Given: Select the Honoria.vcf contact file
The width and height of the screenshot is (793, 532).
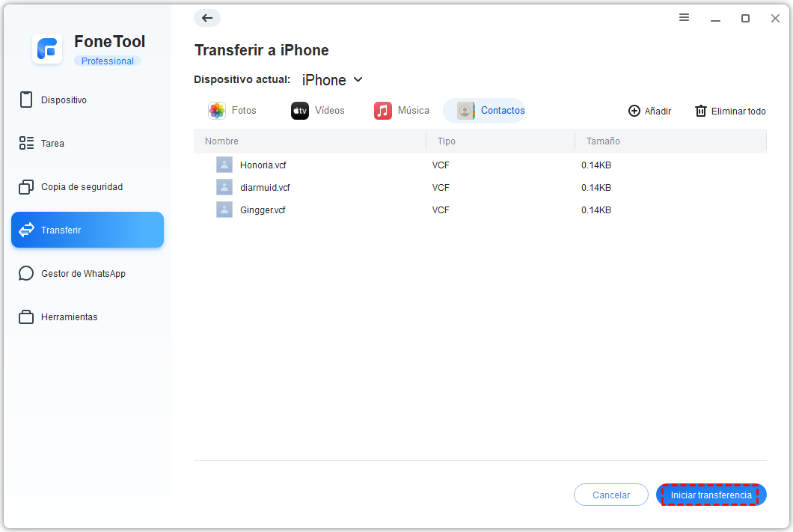Looking at the screenshot, I should point(263,165).
